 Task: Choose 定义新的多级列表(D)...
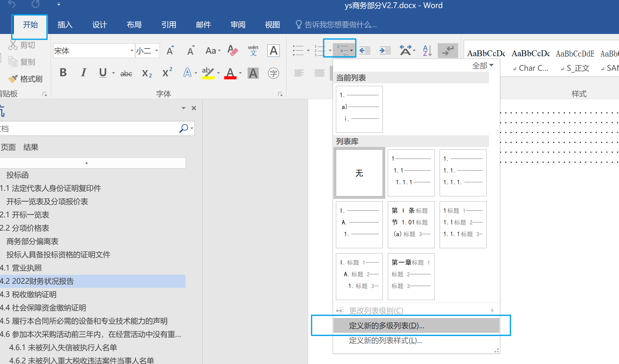click(x=416, y=325)
